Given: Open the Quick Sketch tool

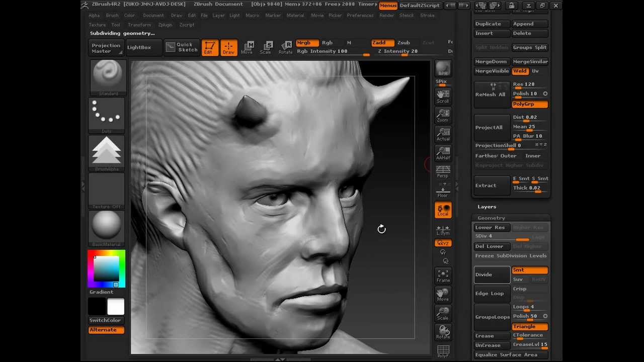Looking at the screenshot, I should [x=182, y=47].
